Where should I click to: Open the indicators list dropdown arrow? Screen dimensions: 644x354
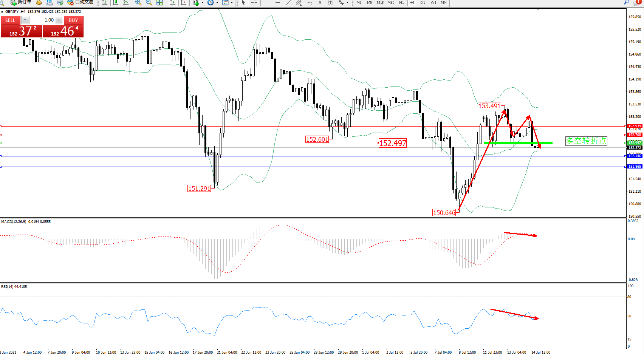pyautogui.click(x=202, y=3)
